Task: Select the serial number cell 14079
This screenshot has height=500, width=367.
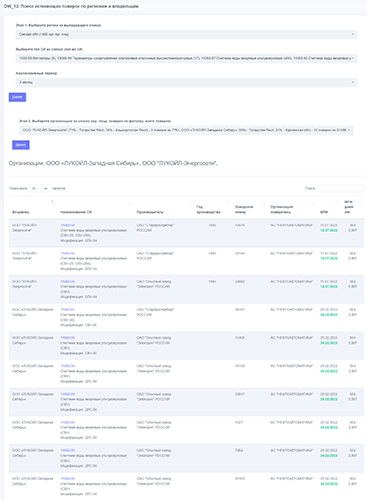Action: point(240,225)
